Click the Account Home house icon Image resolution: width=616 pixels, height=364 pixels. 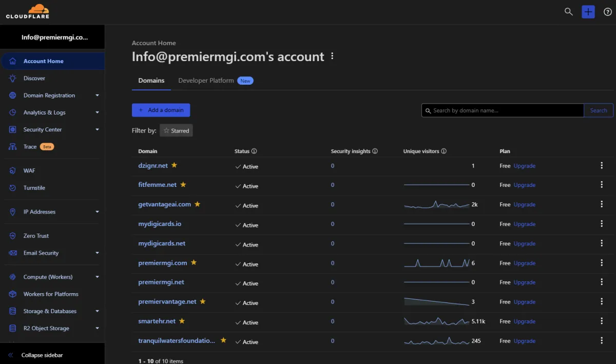13,61
